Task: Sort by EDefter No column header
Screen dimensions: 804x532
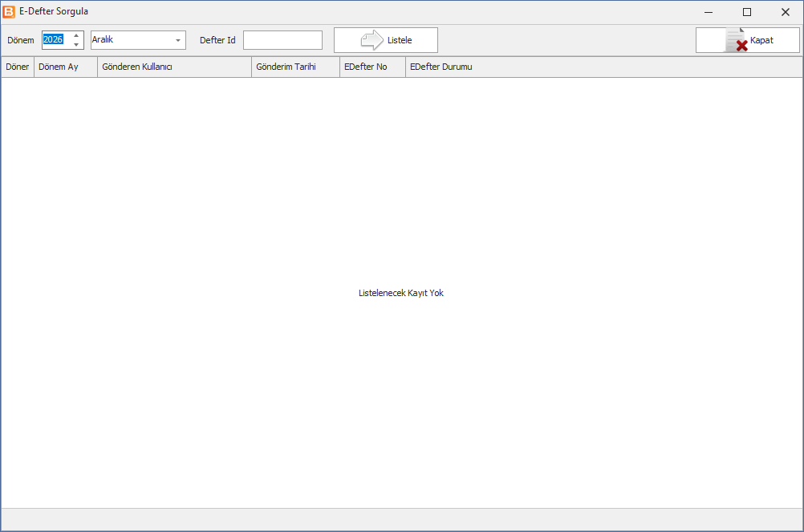Action: pyautogui.click(x=372, y=67)
